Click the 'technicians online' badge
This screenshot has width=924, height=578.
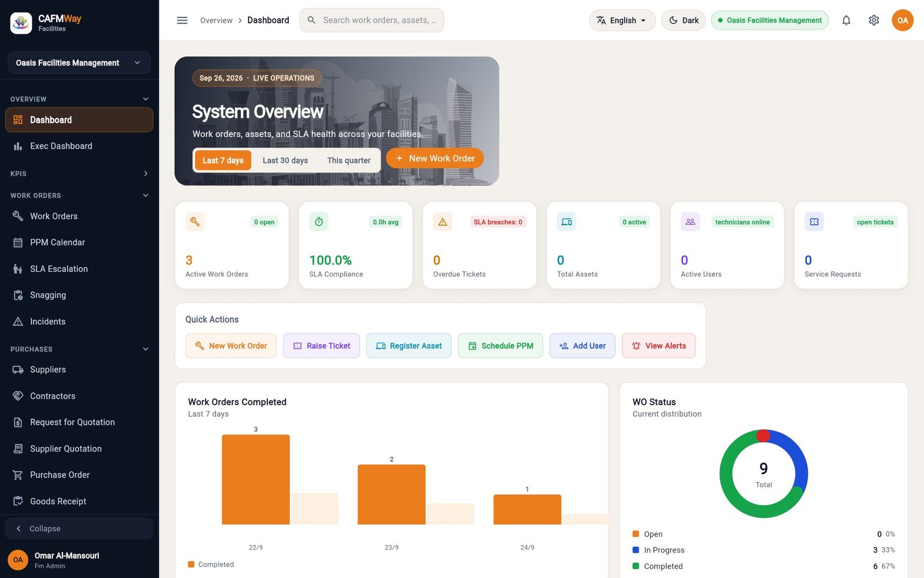[743, 222]
